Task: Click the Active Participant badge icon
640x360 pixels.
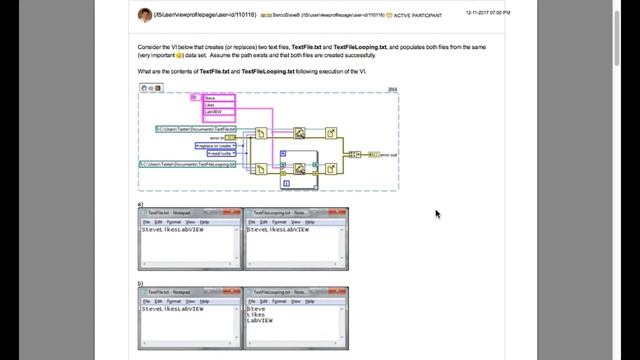Action: point(389,15)
